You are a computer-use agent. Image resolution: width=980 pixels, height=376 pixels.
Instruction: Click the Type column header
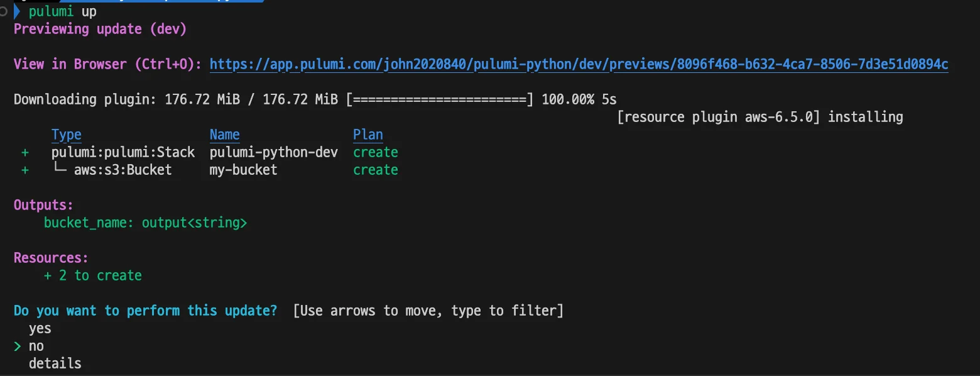[66, 135]
